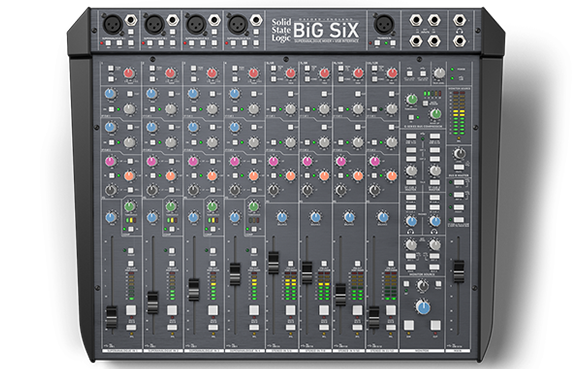This screenshot has width=576, height=369.
Task: Adjust the channel 4 red gain knob
Action: [253, 73]
